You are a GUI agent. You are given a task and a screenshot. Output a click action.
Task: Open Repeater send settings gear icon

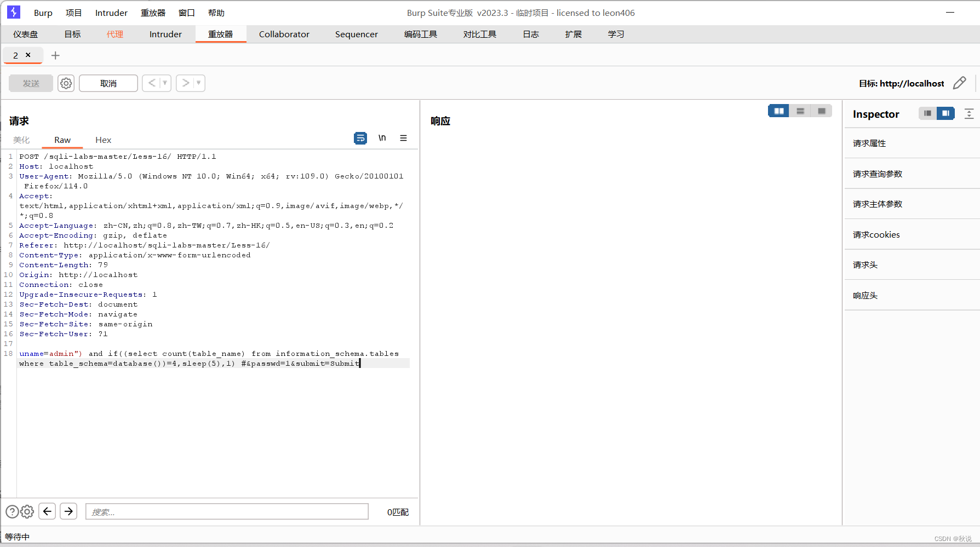coord(66,83)
